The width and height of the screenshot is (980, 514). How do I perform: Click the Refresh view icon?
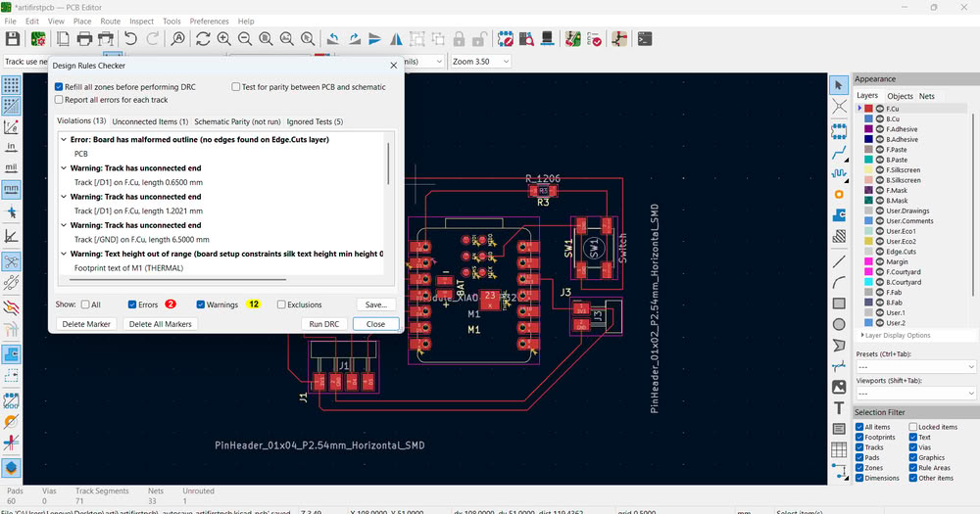tap(203, 39)
